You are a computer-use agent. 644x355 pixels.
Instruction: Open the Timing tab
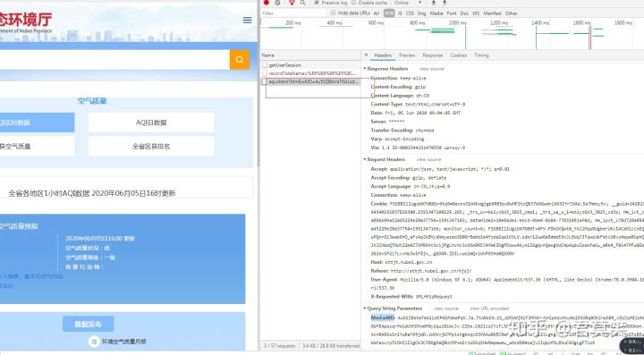point(481,55)
